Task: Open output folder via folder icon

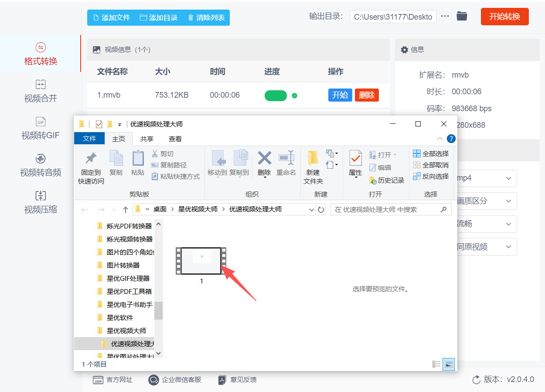Action: tap(462, 17)
